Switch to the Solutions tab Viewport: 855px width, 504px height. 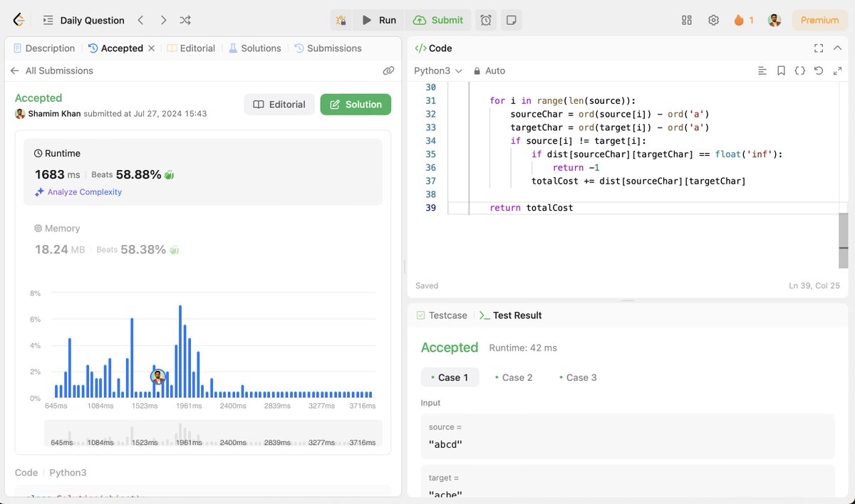click(254, 48)
